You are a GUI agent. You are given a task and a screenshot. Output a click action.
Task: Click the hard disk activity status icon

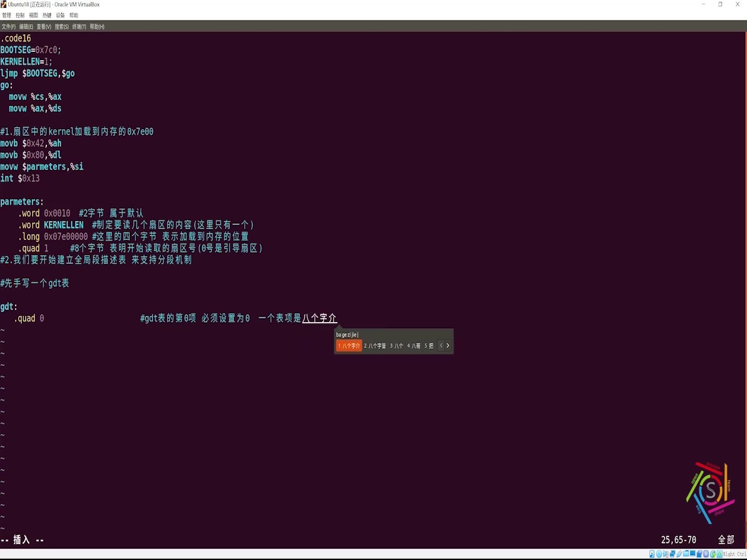(x=652, y=554)
